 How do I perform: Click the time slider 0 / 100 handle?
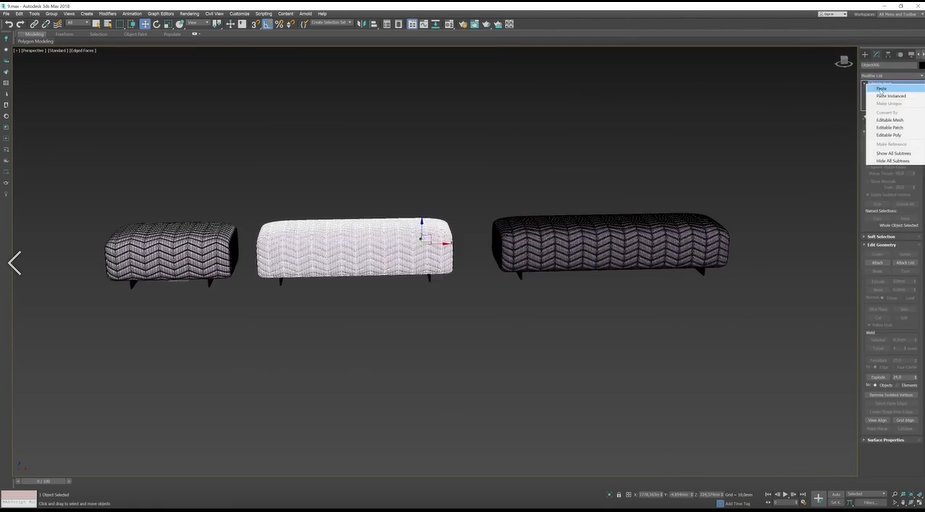click(x=43, y=481)
